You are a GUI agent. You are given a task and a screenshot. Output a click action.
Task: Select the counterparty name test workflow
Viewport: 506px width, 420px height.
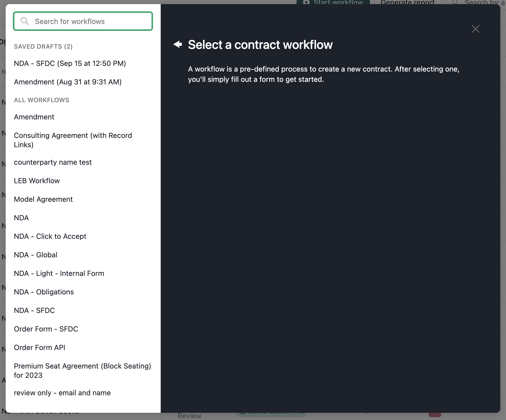pyautogui.click(x=53, y=162)
